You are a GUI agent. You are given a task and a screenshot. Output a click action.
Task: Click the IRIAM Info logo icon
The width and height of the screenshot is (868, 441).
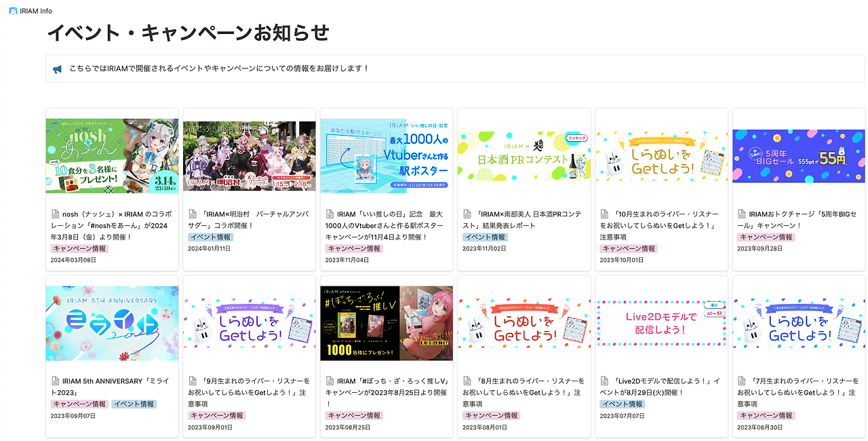[14, 11]
